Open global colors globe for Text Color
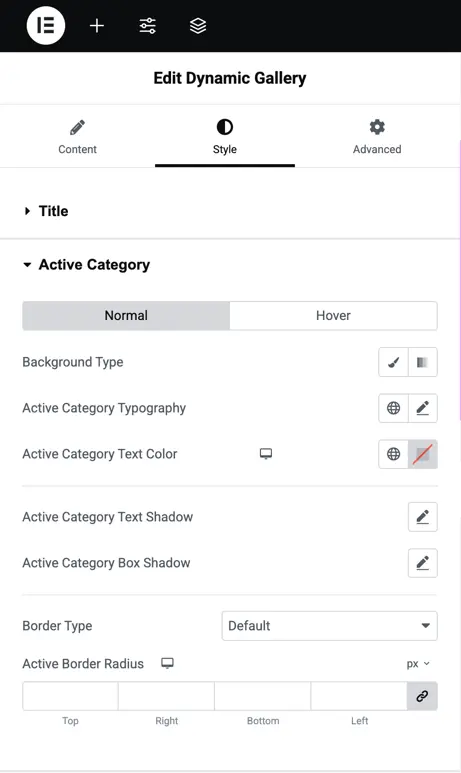461x773 pixels. pos(393,454)
